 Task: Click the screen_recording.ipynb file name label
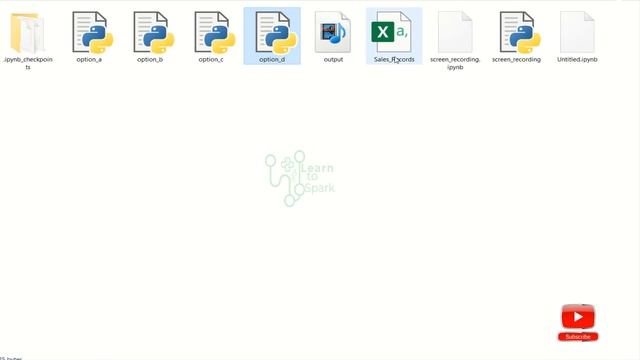click(455, 63)
